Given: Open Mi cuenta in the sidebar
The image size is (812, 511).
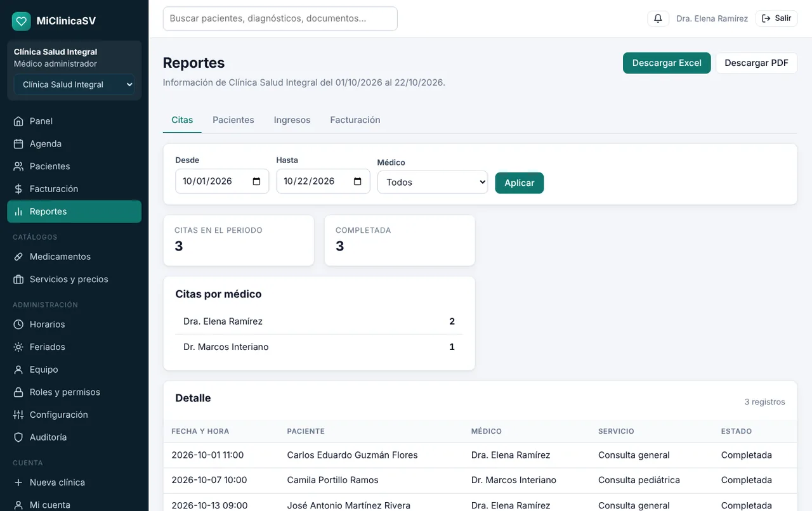Looking at the screenshot, I should tap(74, 505).
